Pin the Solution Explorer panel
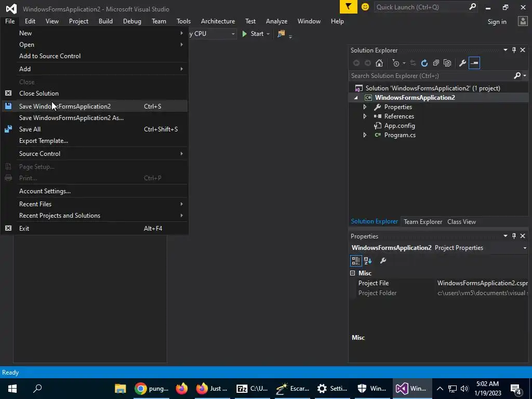 pyautogui.click(x=514, y=50)
